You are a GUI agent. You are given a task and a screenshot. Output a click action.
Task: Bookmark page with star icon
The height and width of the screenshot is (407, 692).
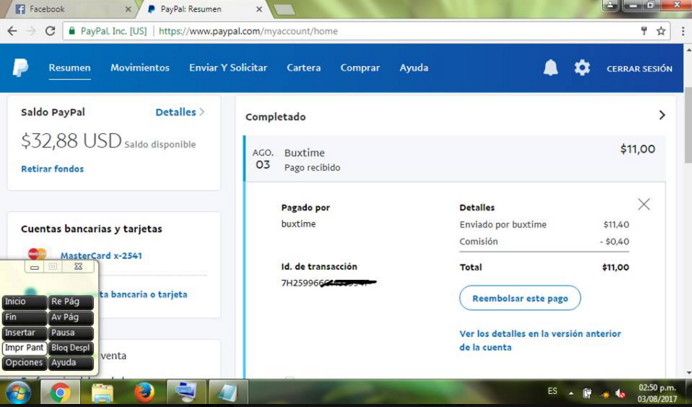pos(661,31)
